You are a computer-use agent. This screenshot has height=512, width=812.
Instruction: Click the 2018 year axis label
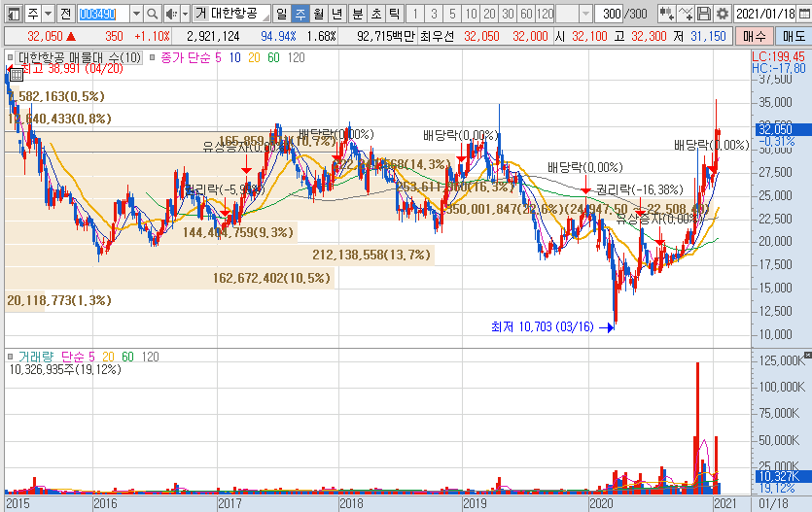tap(351, 503)
